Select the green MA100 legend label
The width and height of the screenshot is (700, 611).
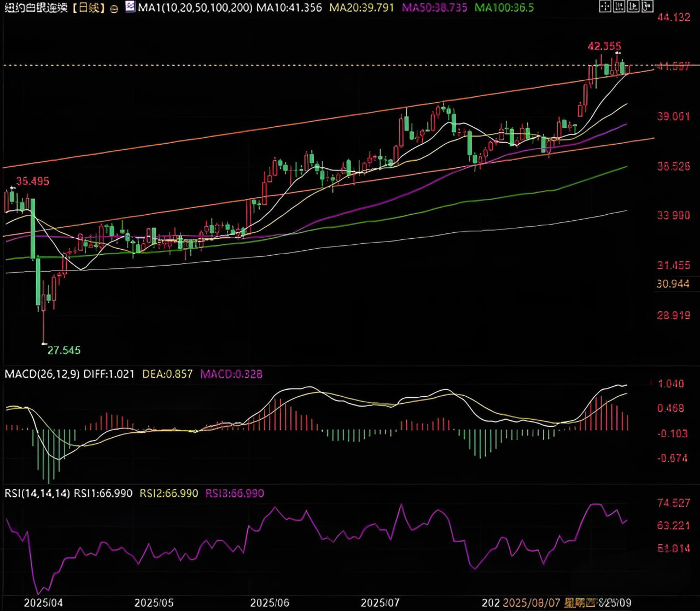pos(504,8)
